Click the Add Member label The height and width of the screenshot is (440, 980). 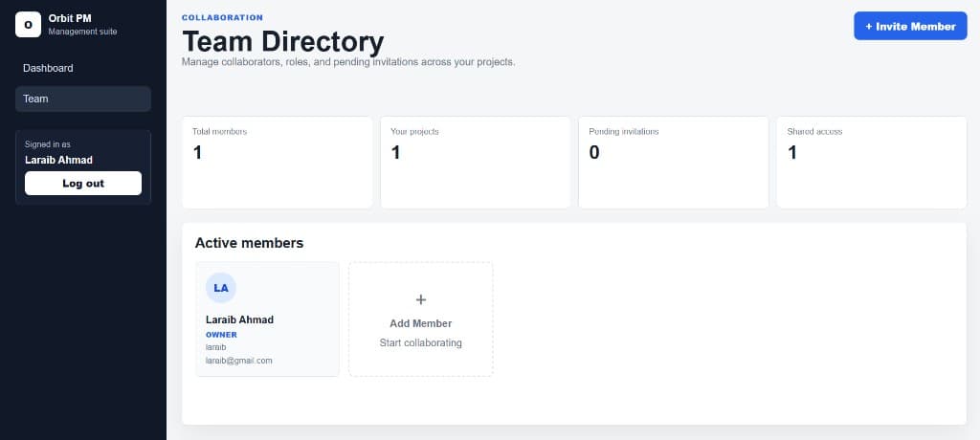[421, 323]
